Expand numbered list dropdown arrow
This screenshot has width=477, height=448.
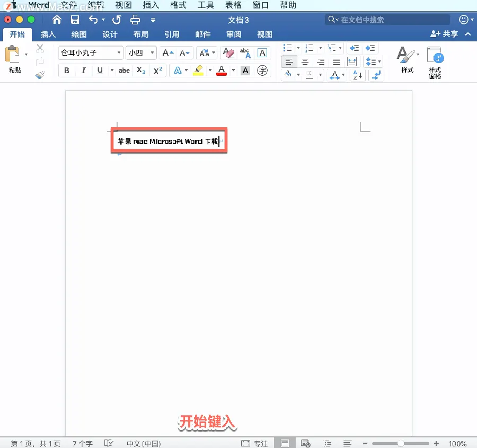[x=320, y=48]
